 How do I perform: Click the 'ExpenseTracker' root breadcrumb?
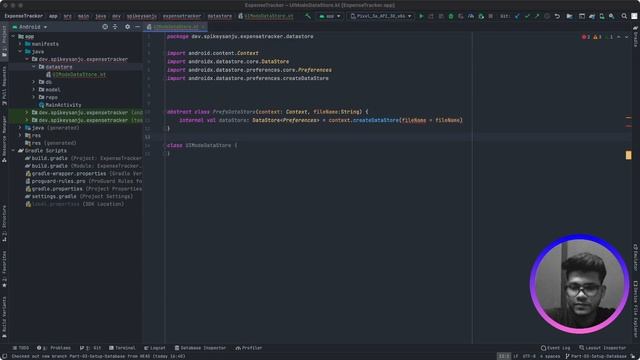tap(23, 16)
